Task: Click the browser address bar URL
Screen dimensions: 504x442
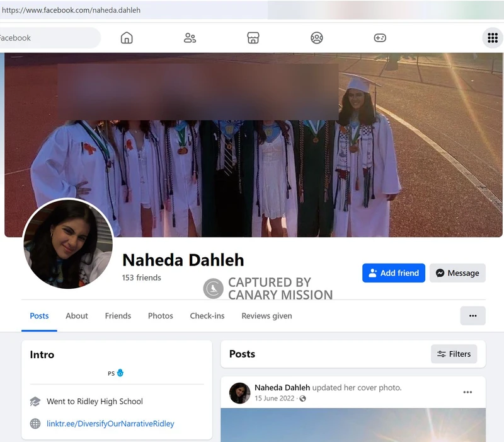Action: click(71, 10)
